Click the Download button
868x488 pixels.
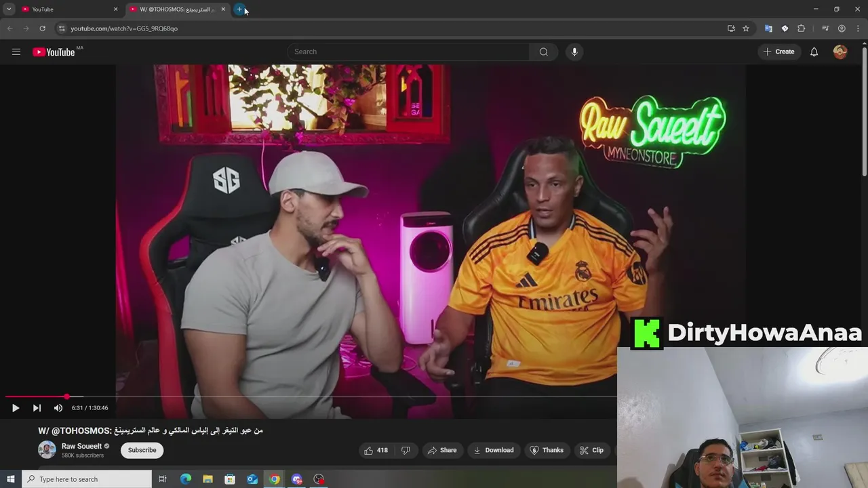[493, 450]
